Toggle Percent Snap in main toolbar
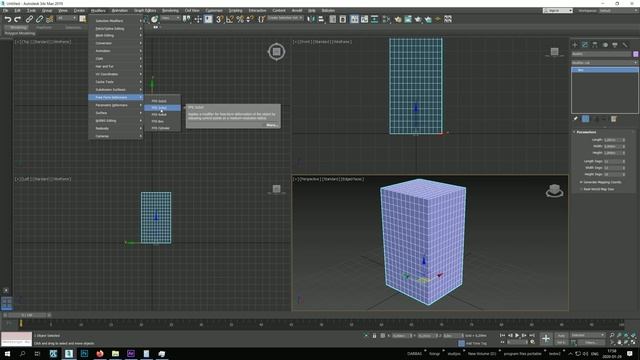 [240, 19]
